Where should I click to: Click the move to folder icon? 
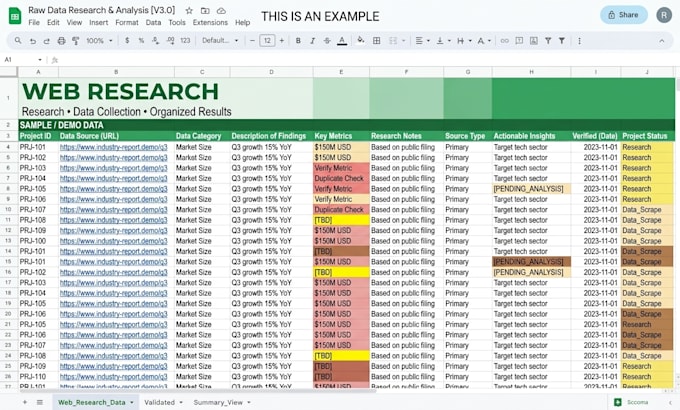pyautogui.click(x=205, y=10)
